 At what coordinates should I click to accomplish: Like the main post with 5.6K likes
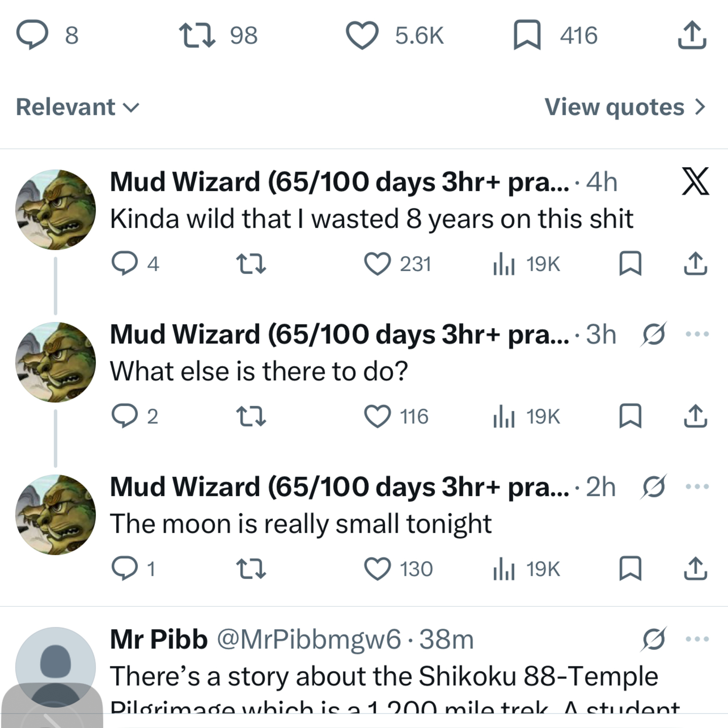(x=362, y=35)
